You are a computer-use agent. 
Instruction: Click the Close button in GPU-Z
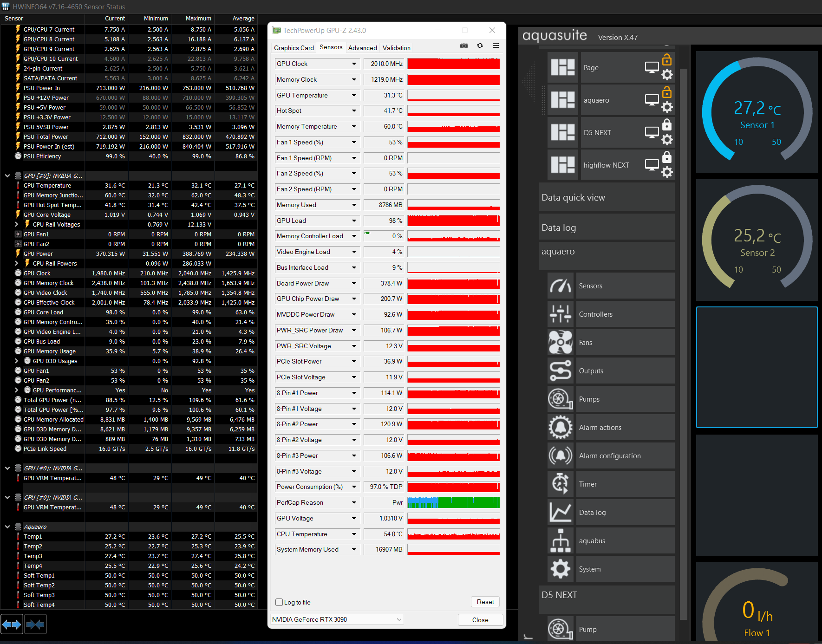pyautogui.click(x=480, y=620)
